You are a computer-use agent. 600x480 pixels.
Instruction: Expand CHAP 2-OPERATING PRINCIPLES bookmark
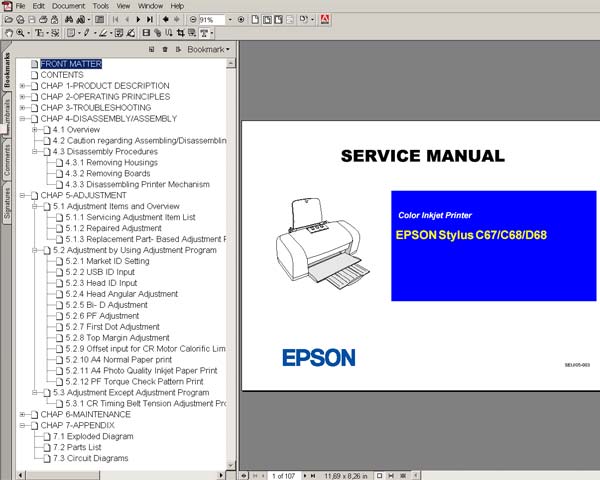[x=22, y=97]
